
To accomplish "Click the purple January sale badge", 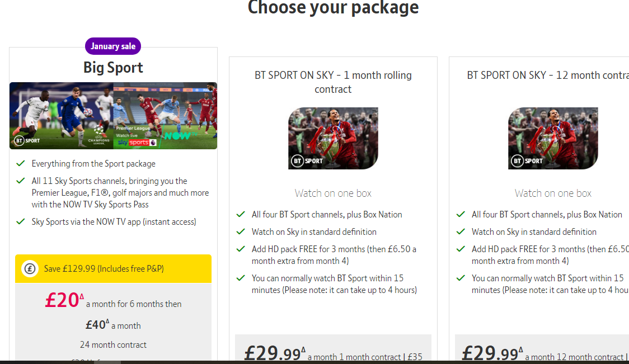I will click(x=113, y=46).
